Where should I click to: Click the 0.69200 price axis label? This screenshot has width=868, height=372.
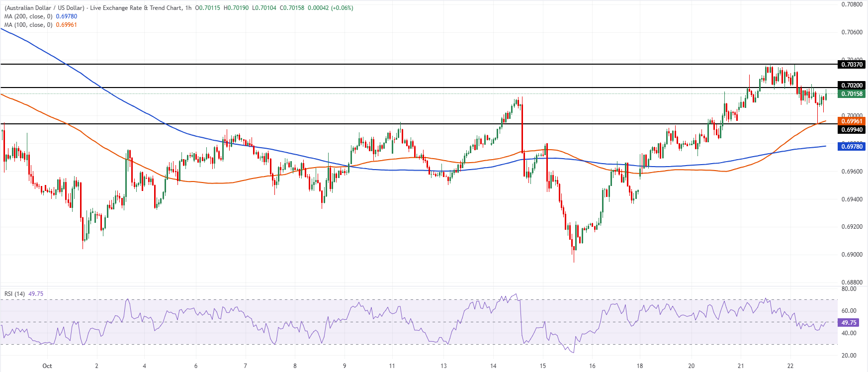(x=852, y=227)
